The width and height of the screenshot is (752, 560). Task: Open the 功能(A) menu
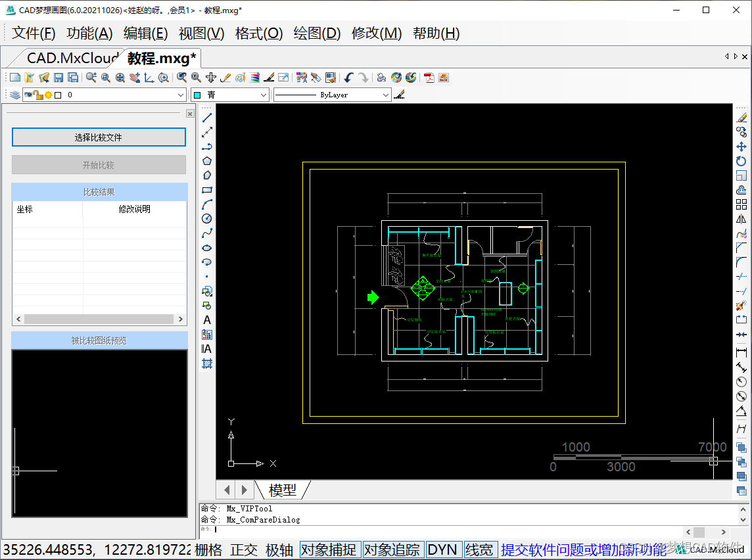[x=89, y=34]
